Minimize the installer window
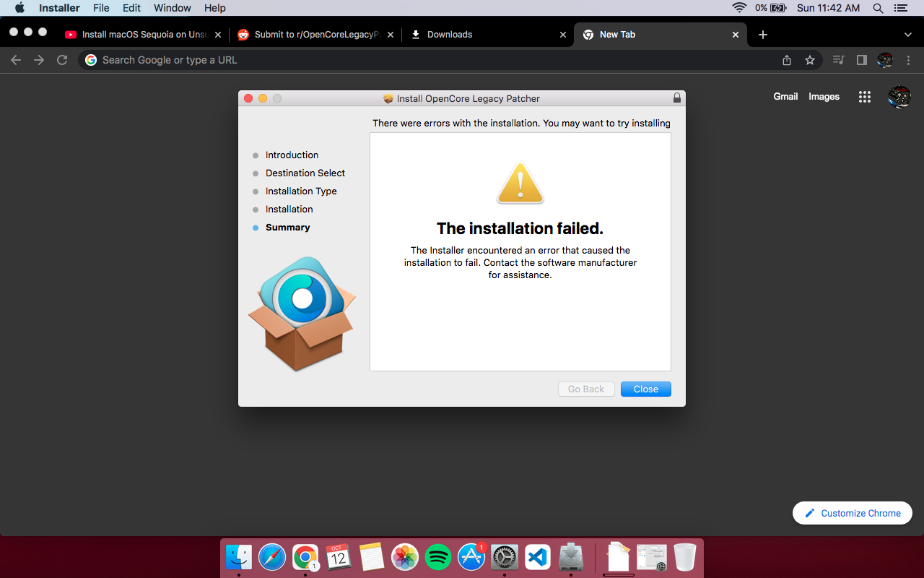 pos(263,98)
